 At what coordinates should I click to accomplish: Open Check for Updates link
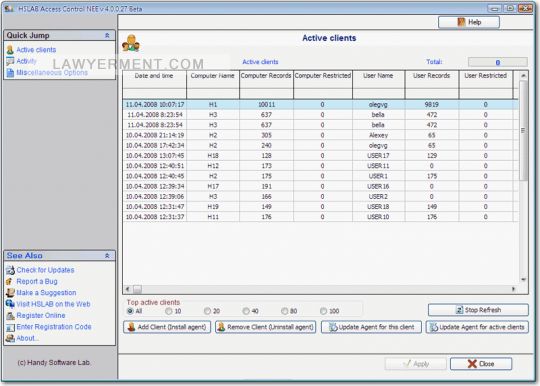pos(45,270)
